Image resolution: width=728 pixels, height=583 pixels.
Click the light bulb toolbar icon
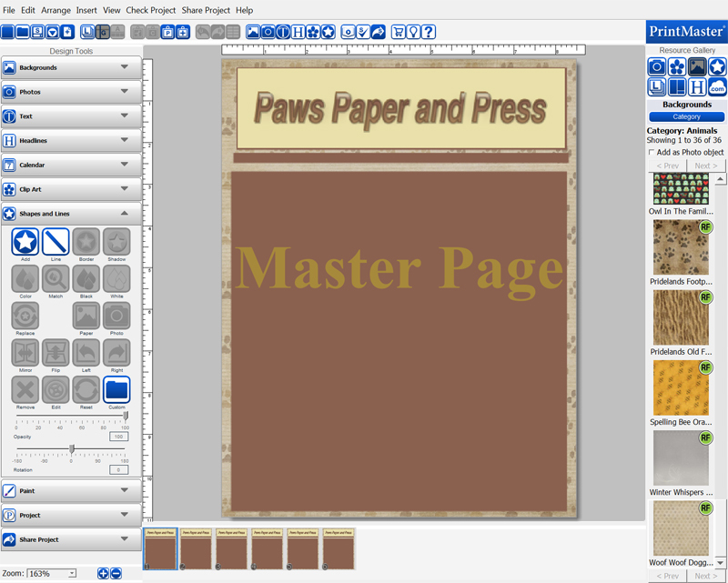click(x=413, y=32)
